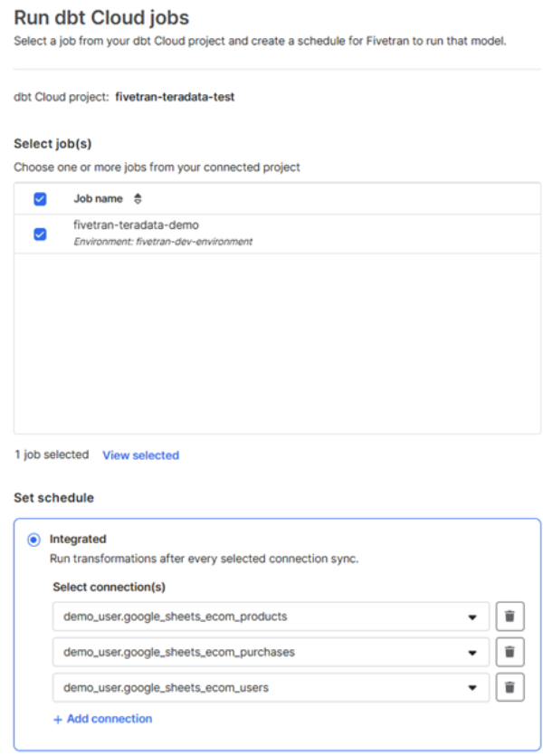Remove the google_sheets_ecom_purchases connection via trash icon
This screenshot has width=543, height=756.
click(x=510, y=652)
